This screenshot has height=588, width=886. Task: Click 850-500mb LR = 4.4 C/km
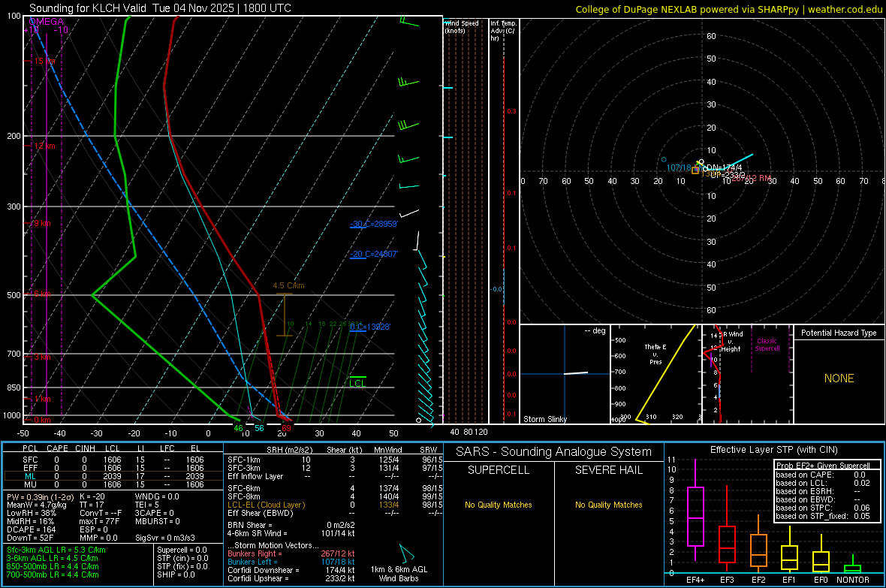53,566
